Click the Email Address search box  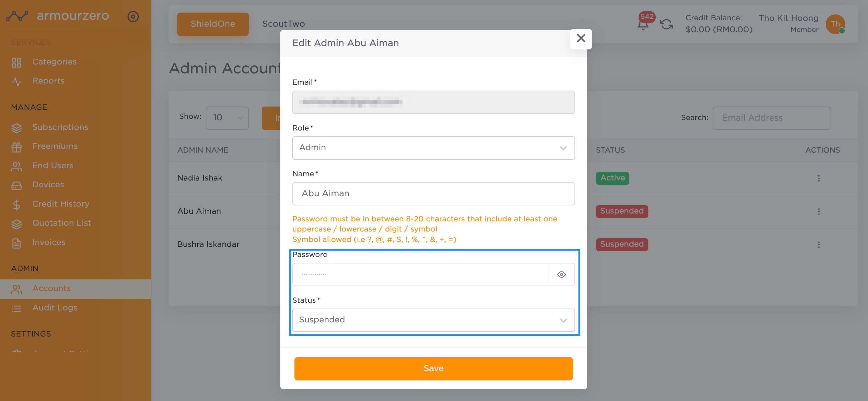pyautogui.click(x=771, y=118)
